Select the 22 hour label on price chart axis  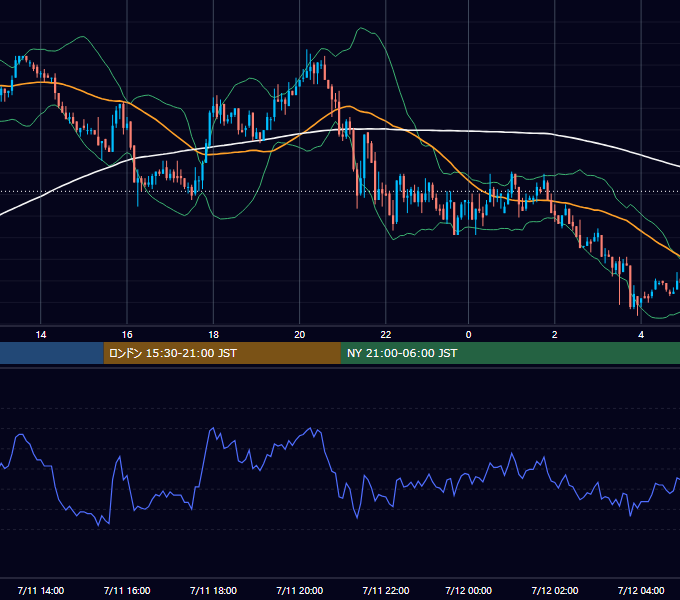click(x=386, y=335)
